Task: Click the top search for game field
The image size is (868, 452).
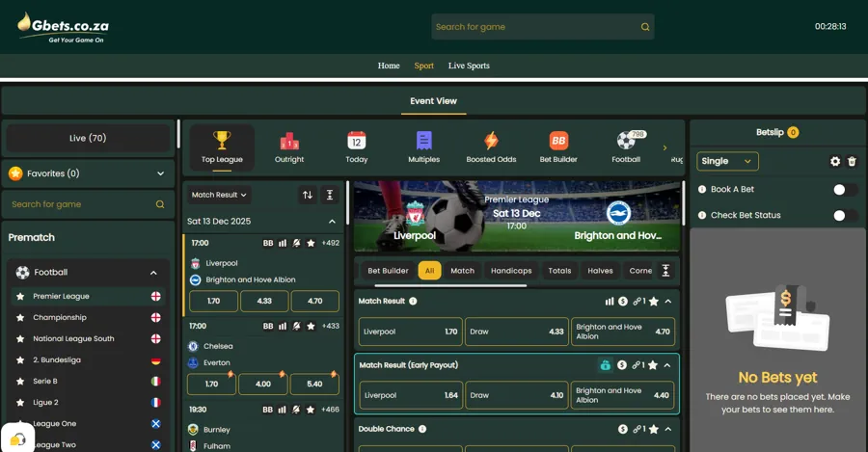Action: pyautogui.click(x=535, y=27)
